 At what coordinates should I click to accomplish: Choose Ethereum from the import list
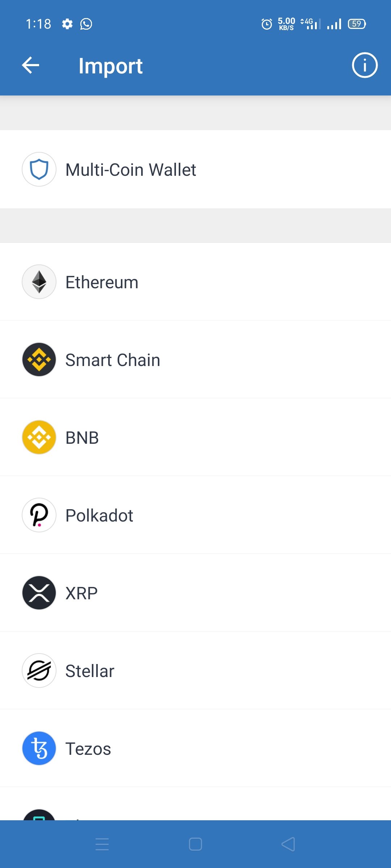pos(195,282)
